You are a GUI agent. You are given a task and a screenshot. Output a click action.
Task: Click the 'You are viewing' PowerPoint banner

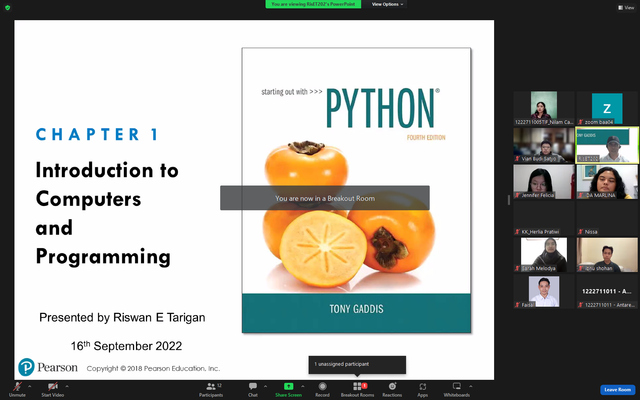[313, 4]
